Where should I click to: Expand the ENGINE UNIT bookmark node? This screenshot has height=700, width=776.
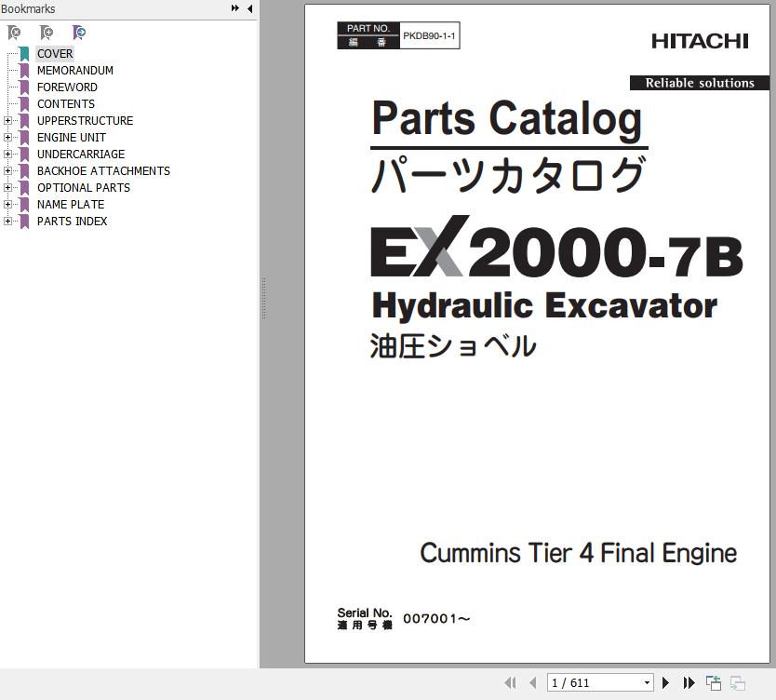tap(7, 138)
